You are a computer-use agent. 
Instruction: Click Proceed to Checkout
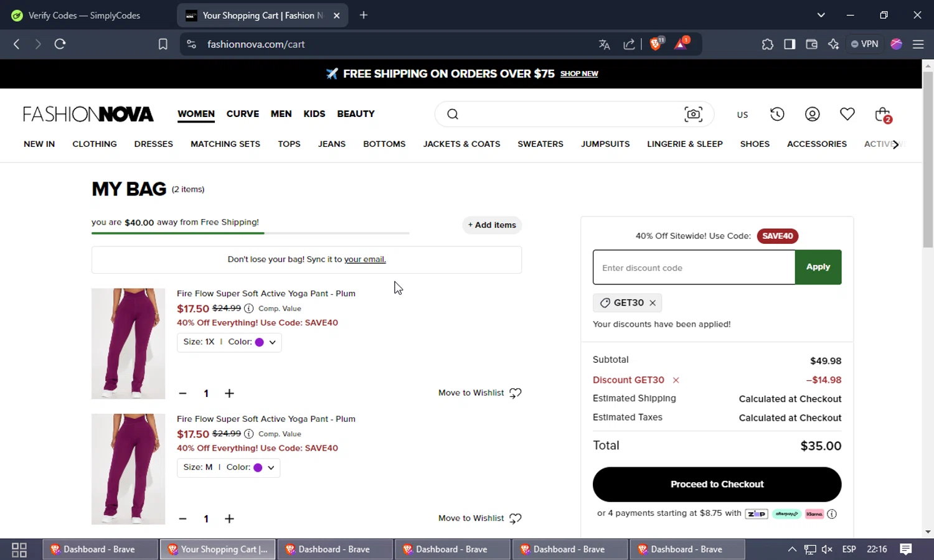pos(717,484)
